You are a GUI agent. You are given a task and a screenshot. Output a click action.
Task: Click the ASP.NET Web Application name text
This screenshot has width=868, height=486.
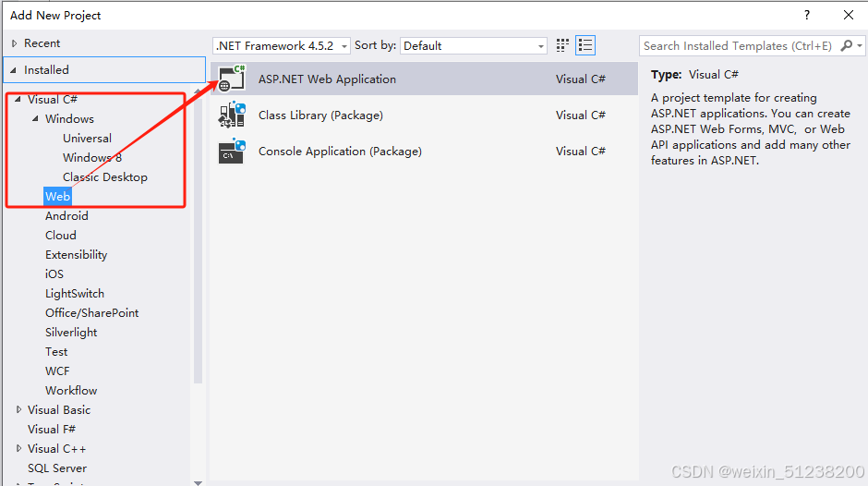coord(327,79)
